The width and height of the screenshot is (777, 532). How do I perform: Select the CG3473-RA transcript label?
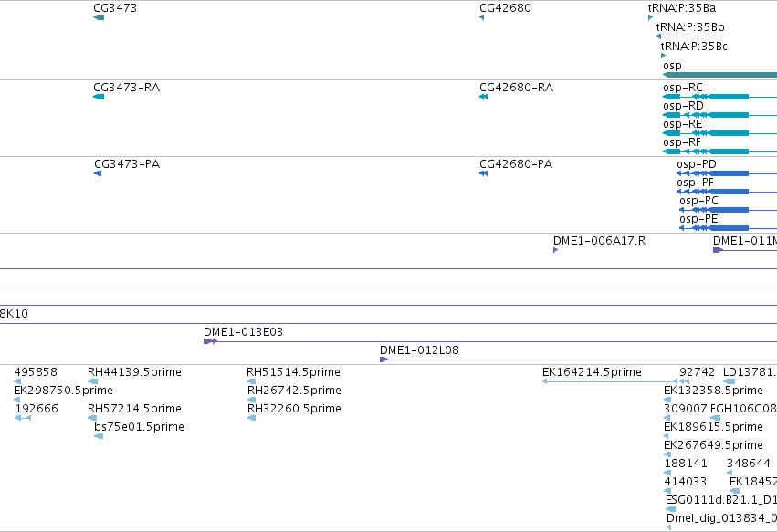[x=126, y=88]
